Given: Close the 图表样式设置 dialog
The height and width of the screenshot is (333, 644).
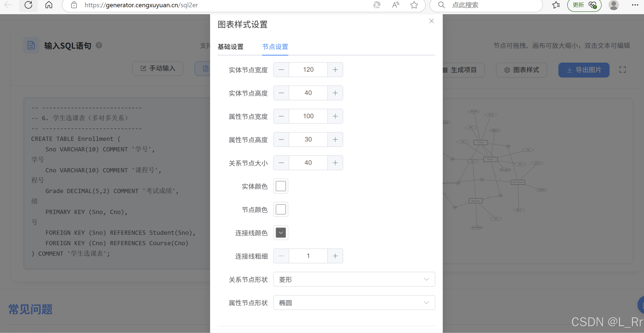Looking at the screenshot, I should (x=431, y=21).
